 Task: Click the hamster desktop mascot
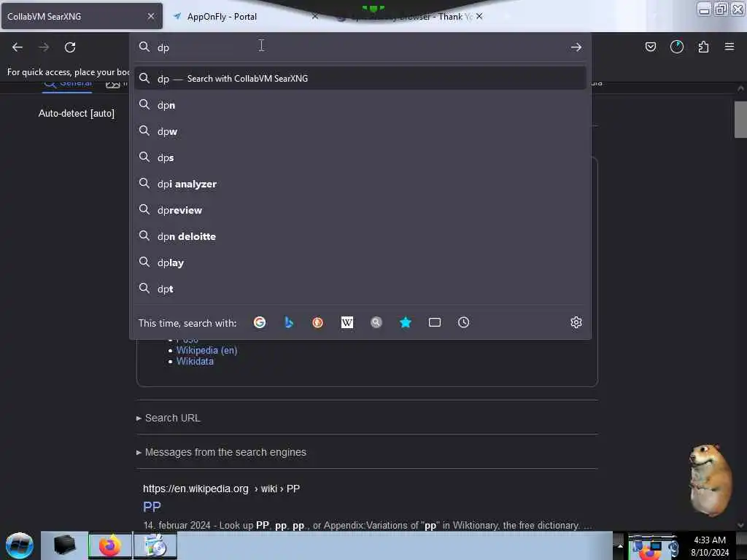(710, 480)
